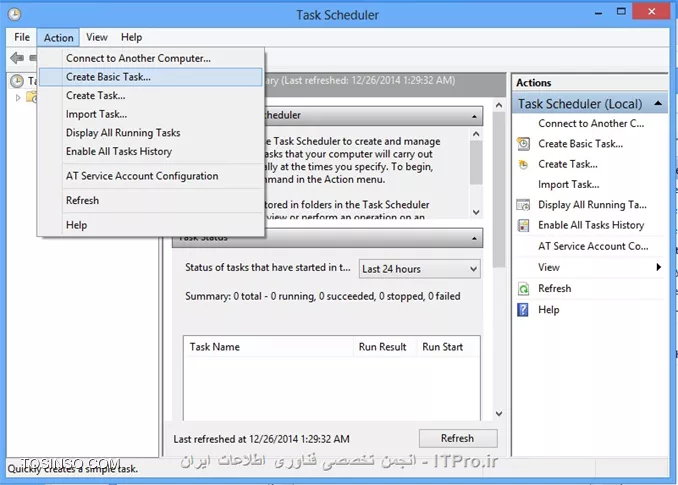The image size is (678, 485).
Task: Click Create Basic Task... link in Actions pane
Action: [580, 144]
